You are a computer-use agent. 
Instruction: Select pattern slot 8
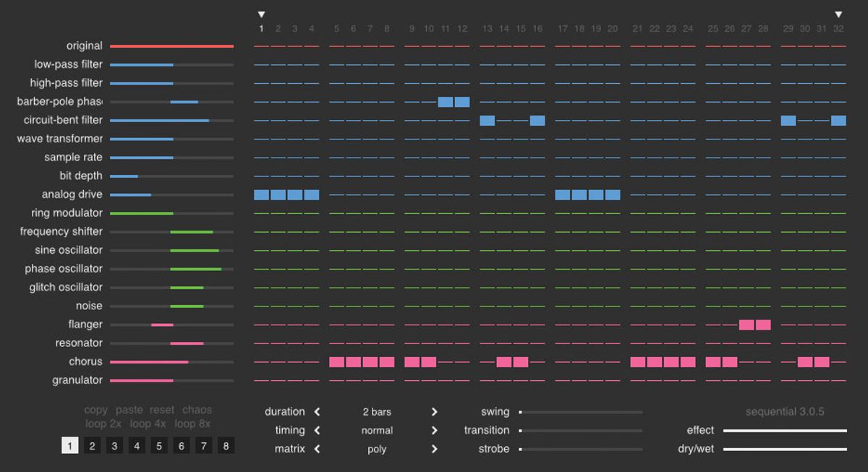(x=226, y=446)
